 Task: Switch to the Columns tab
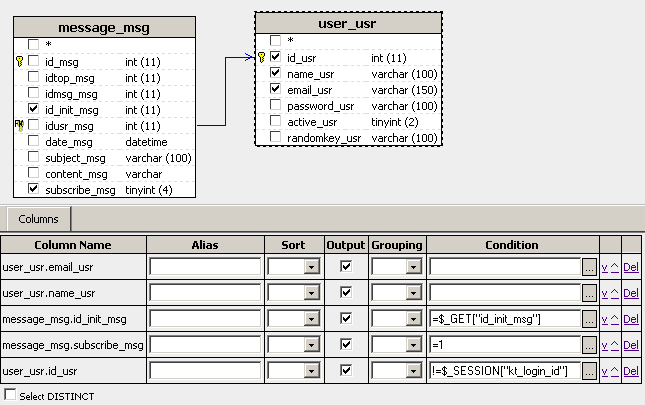coord(38,218)
